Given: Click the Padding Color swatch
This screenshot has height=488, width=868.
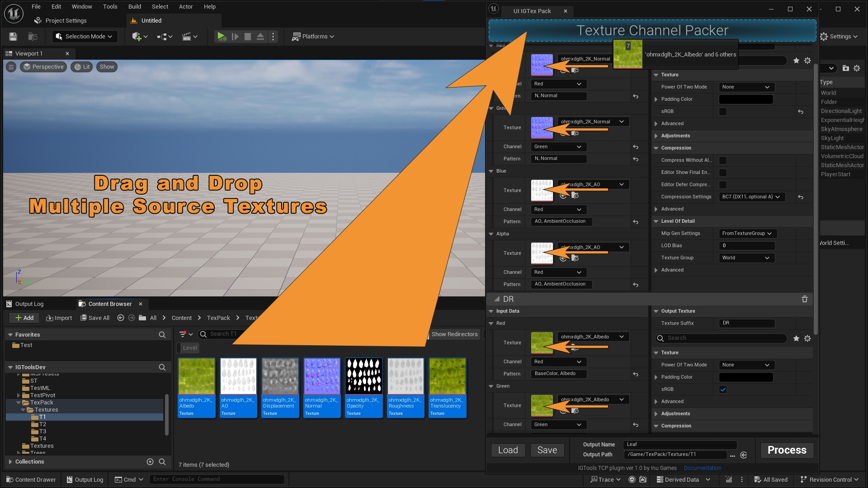Looking at the screenshot, I should pyautogui.click(x=746, y=99).
